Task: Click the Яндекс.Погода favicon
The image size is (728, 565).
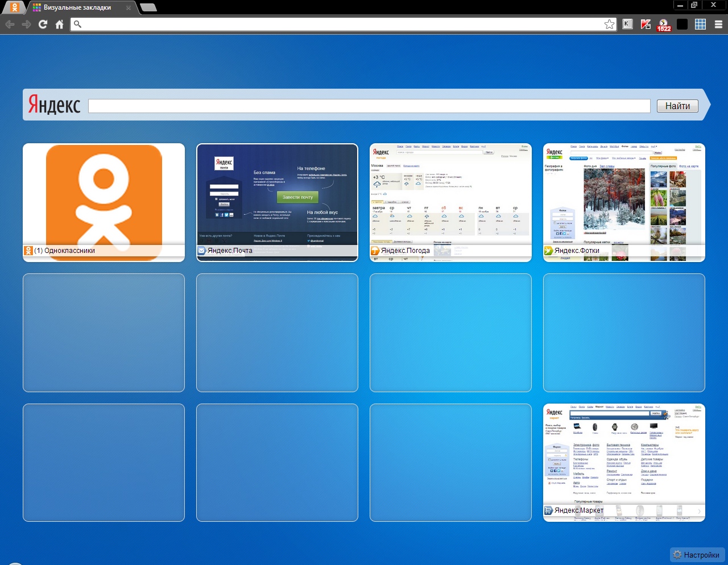Action: (x=375, y=251)
